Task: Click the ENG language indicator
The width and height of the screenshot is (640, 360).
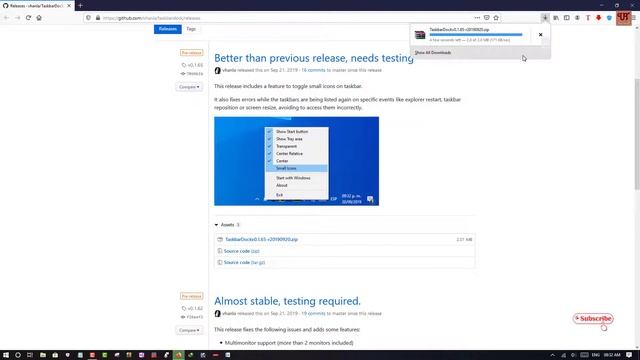Action: tap(596, 355)
